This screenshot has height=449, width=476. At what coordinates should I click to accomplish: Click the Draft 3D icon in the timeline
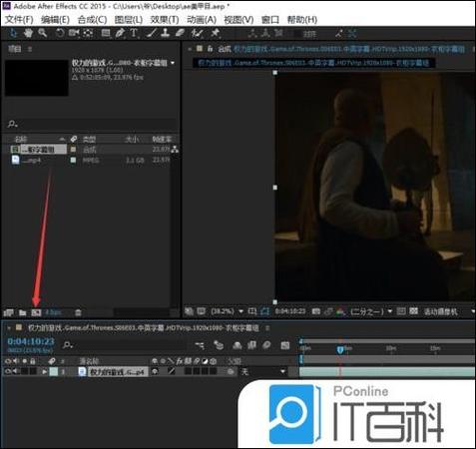[219, 345]
